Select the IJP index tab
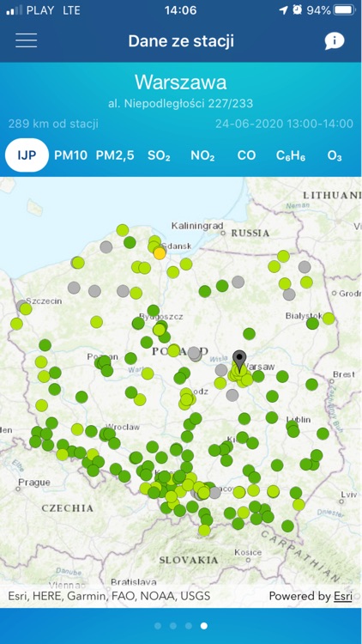Screen dimensions: 362x644 coord(27,155)
